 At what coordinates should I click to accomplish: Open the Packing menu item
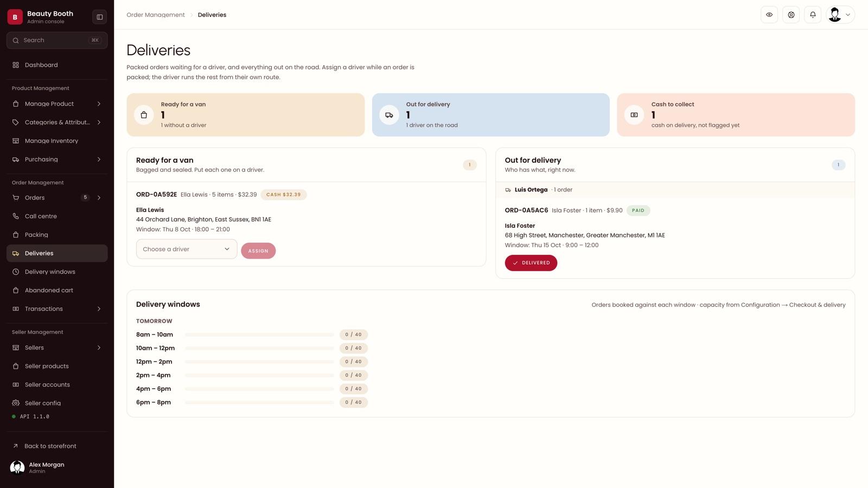click(x=57, y=235)
